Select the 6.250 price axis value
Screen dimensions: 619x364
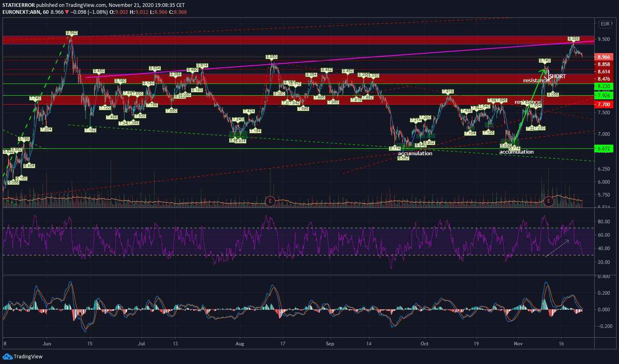pyautogui.click(x=604, y=169)
